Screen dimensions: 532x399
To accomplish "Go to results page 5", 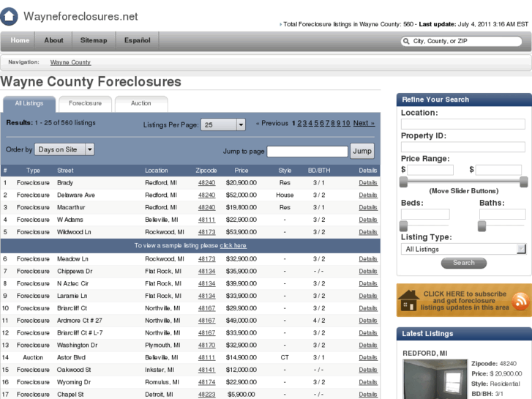I will (x=316, y=123).
